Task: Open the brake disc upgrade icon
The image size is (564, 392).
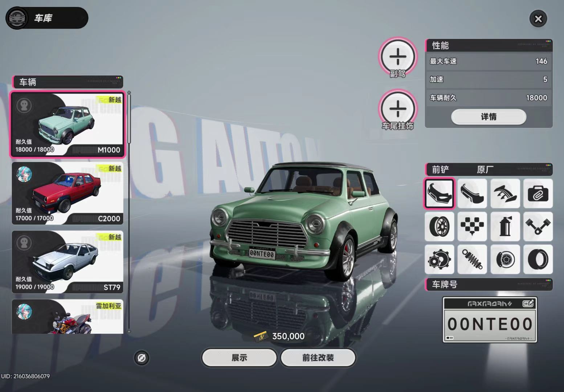Action: [x=505, y=259]
